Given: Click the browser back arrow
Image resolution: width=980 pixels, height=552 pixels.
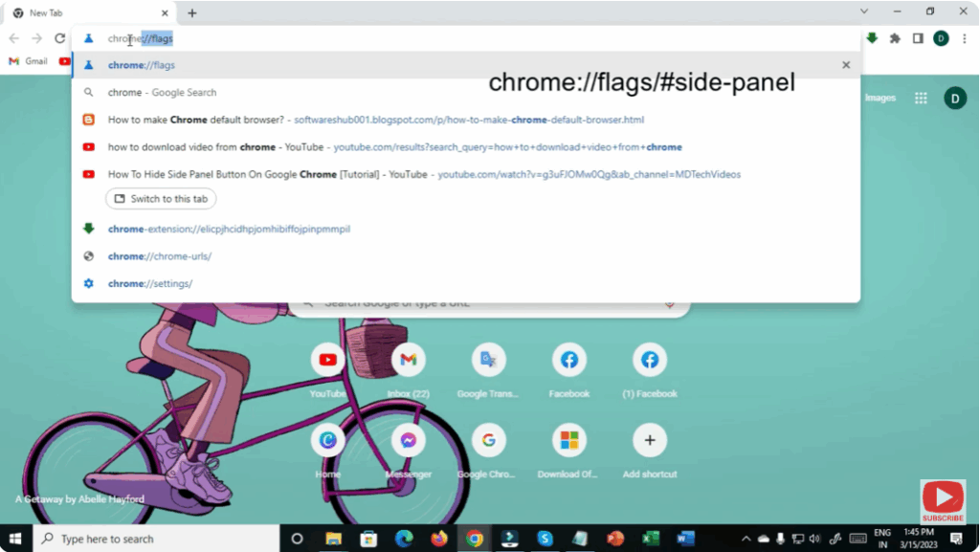Looking at the screenshot, I should [14, 39].
